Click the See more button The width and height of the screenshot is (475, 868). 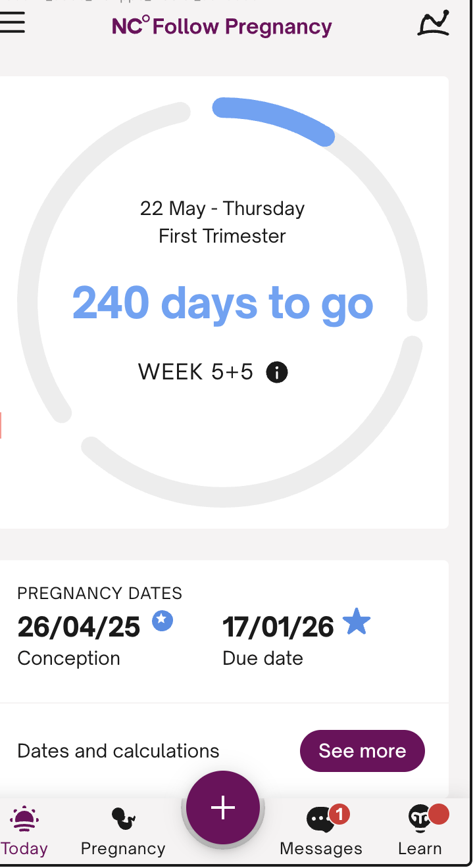coord(362,751)
